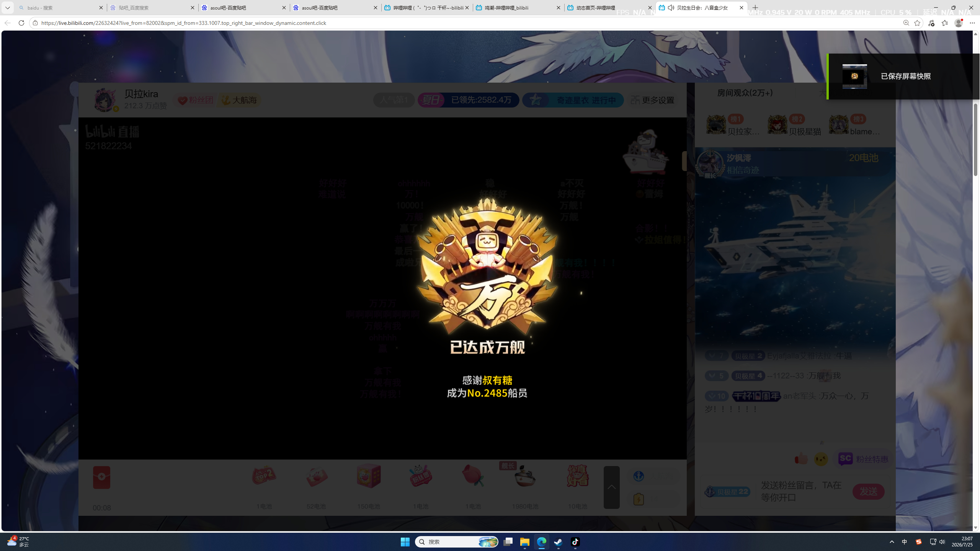Open the saved screenshot notification thumbnail

click(855, 77)
